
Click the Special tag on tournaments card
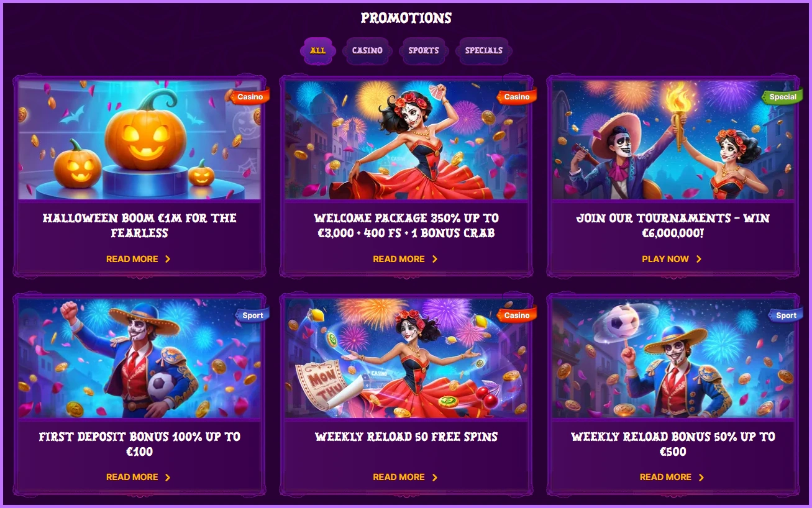click(x=783, y=97)
